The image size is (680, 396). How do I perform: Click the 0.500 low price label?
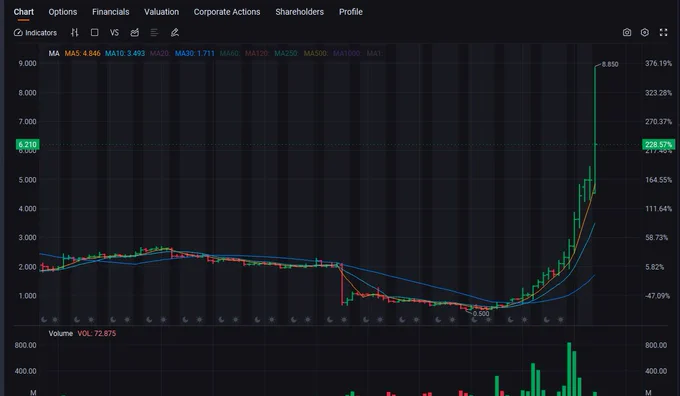481,314
